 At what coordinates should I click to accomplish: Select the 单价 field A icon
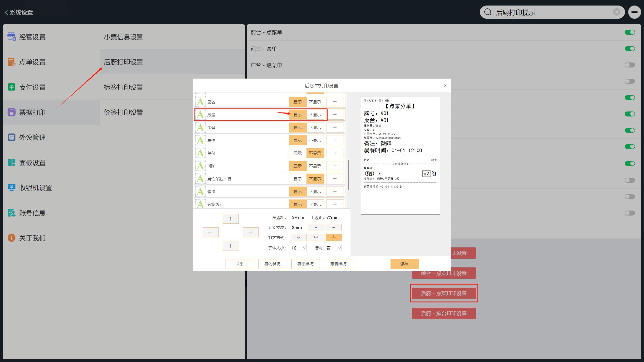[x=200, y=153]
